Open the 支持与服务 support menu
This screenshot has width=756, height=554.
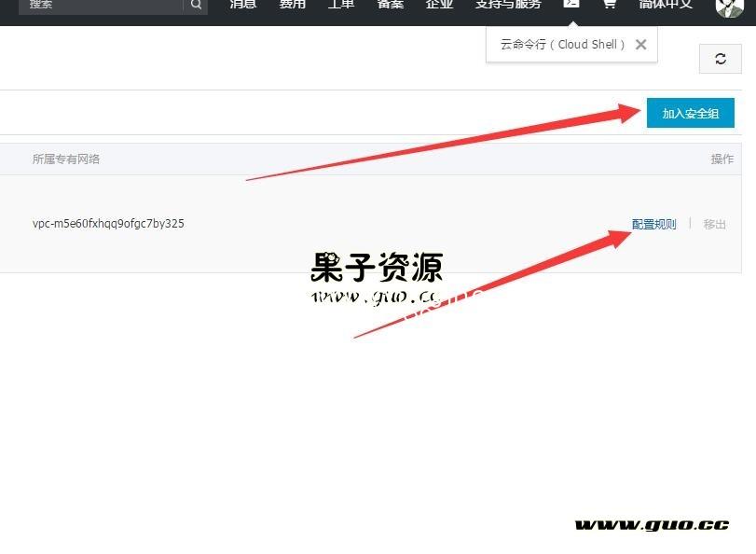508,4
